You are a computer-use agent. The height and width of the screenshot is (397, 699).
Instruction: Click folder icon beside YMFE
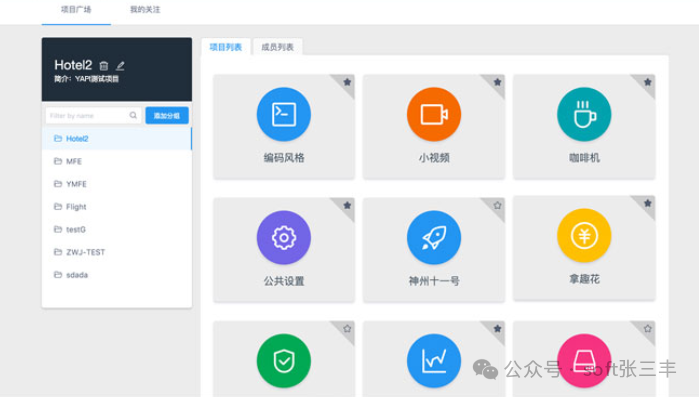(x=58, y=184)
